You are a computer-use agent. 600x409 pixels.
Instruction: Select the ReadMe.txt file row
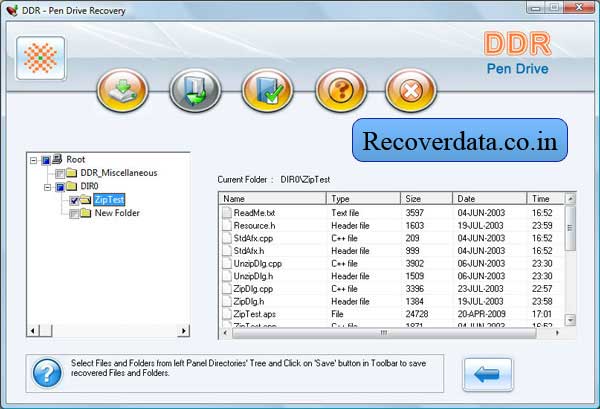392,213
